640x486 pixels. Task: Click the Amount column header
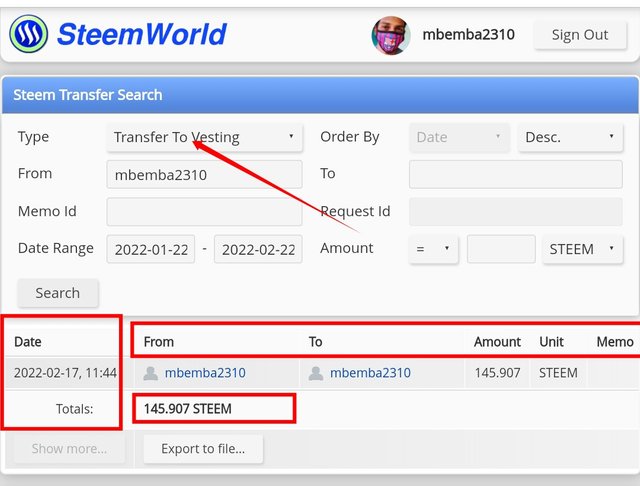pos(497,342)
